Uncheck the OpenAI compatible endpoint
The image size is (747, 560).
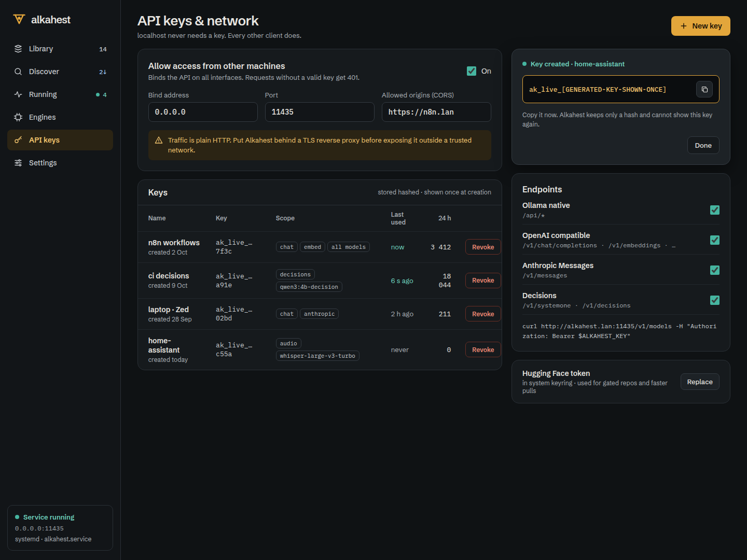pyautogui.click(x=715, y=240)
